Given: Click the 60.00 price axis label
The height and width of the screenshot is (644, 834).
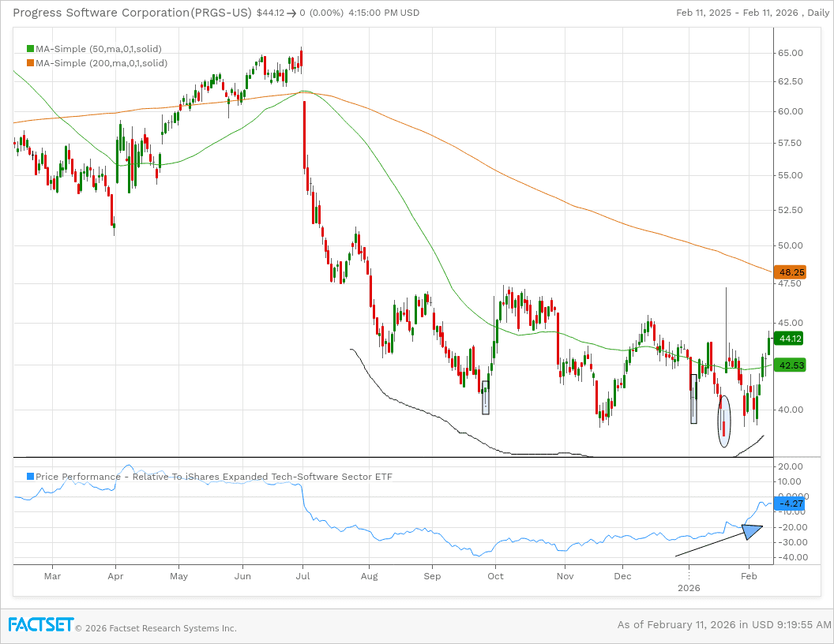Looking at the screenshot, I should tap(791, 111).
